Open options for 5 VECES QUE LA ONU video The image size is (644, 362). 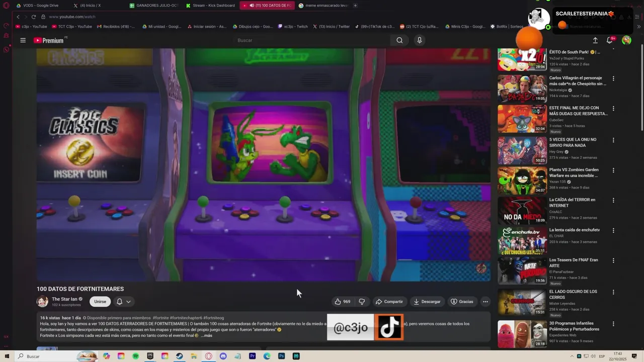[613, 140]
